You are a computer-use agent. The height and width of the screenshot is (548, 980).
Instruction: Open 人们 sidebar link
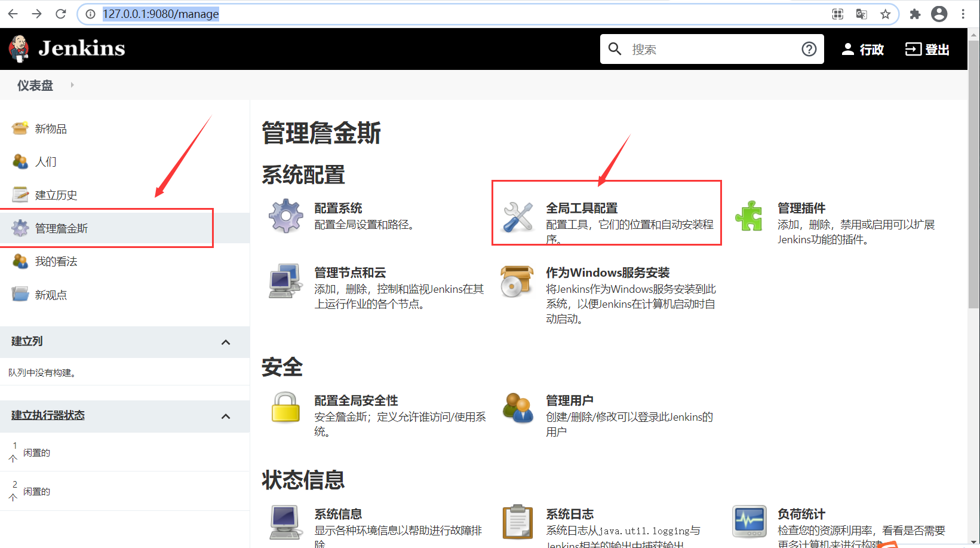tap(46, 162)
